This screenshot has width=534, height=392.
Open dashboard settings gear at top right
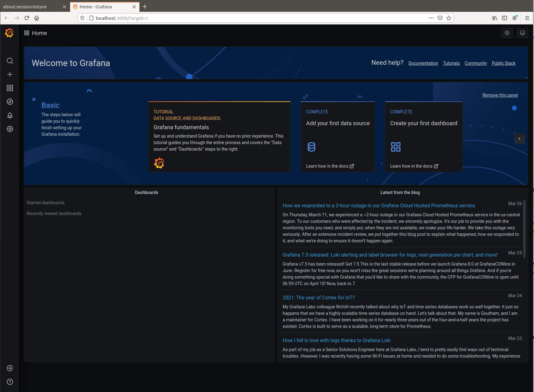click(x=507, y=33)
